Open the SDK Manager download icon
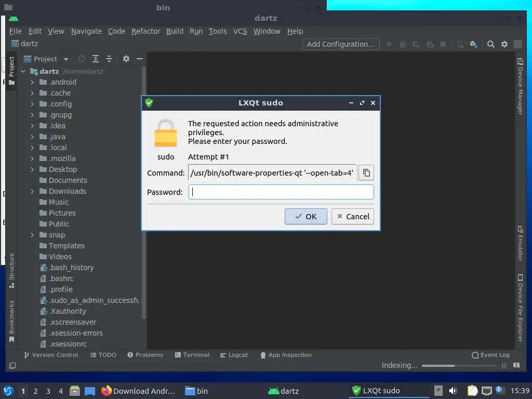The image size is (532, 399). pyautogui.click(x=474, y=44)
